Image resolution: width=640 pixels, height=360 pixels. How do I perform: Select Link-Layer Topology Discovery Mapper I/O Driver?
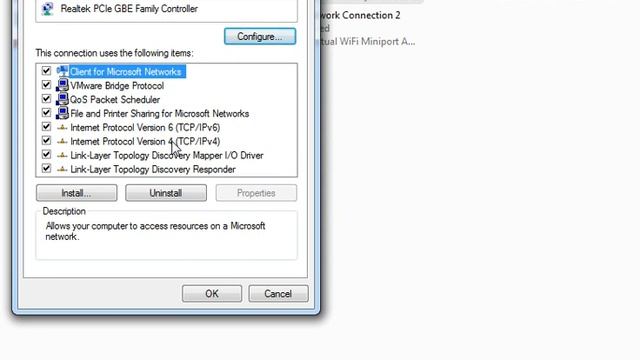(167, 156)
